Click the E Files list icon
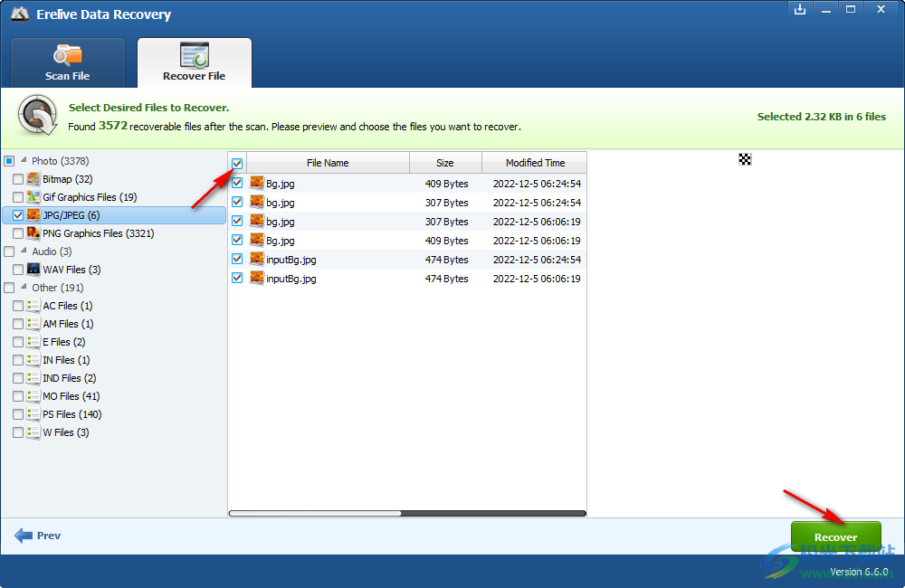 [x=33, y=342]
